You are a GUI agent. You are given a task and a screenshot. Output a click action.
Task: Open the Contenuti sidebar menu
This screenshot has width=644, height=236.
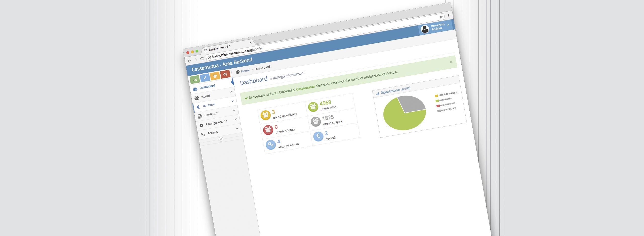pyautogui.click(x=217, y=114)
